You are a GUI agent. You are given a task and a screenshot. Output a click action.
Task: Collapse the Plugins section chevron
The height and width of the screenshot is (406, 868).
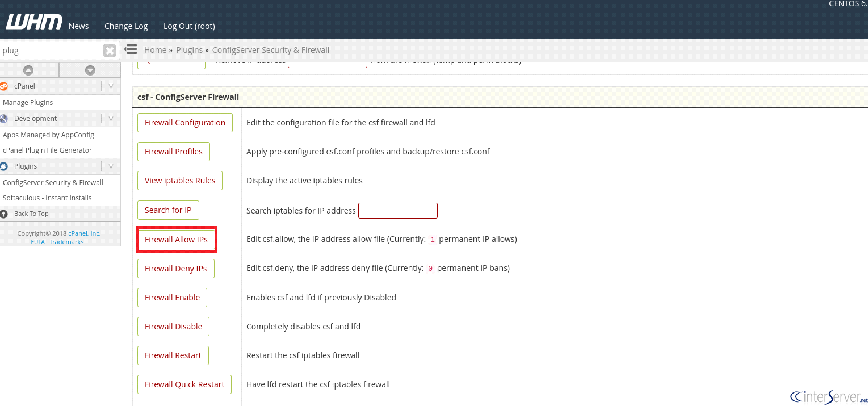111,166
